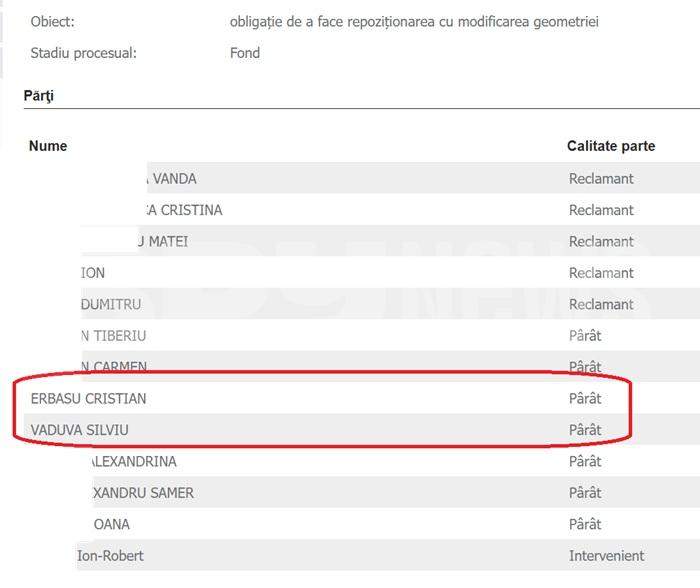Select the Părţi section heading

pos(39,96)
